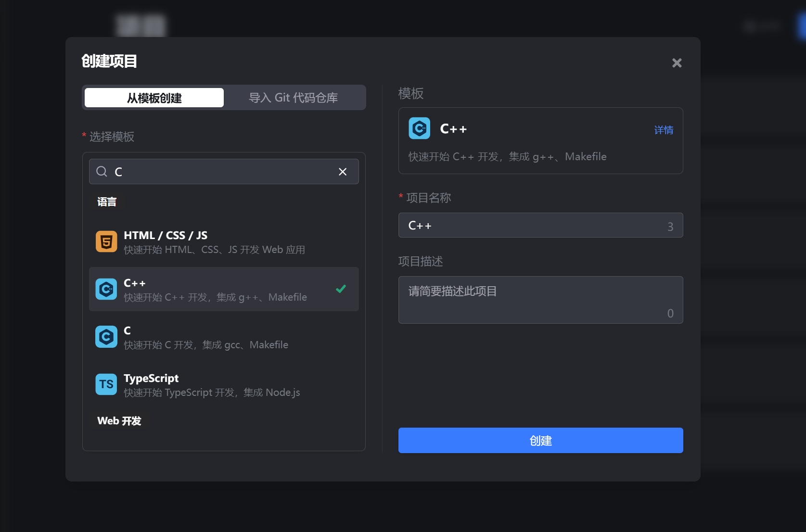Close the create project dialog

tap(677, 63)
